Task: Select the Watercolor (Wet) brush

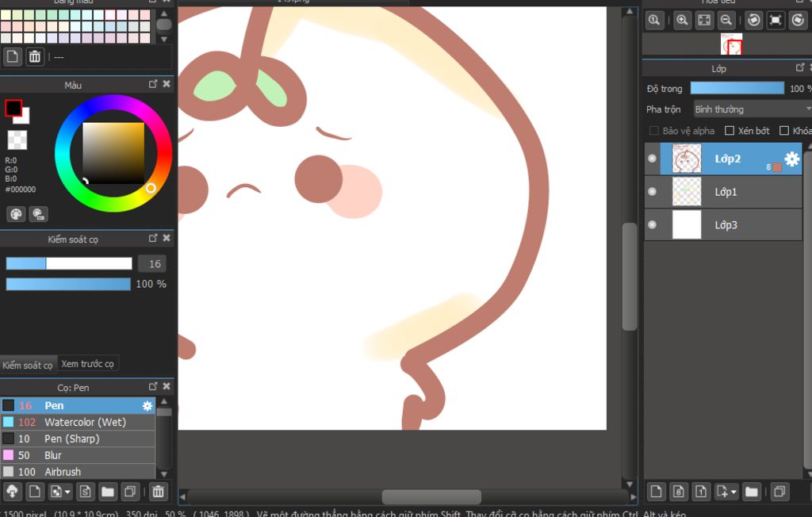Action: pos(78,422)
